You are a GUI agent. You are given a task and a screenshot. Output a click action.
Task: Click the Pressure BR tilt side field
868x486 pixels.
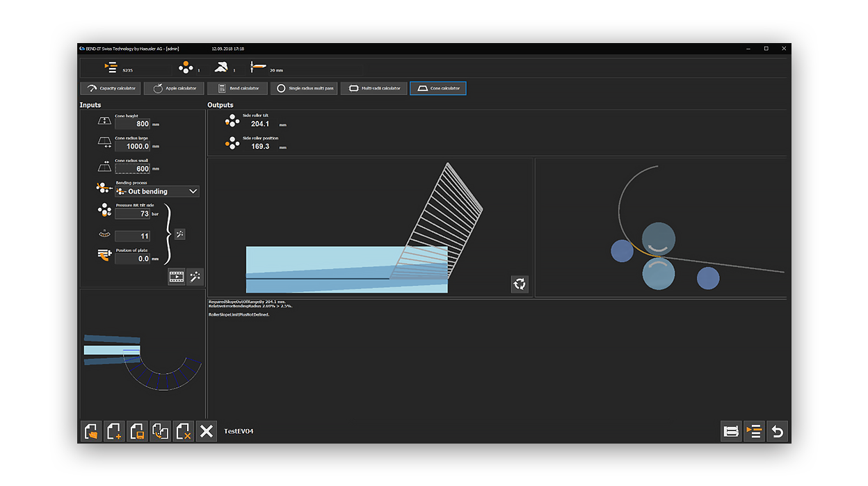[x=133, y=213]
